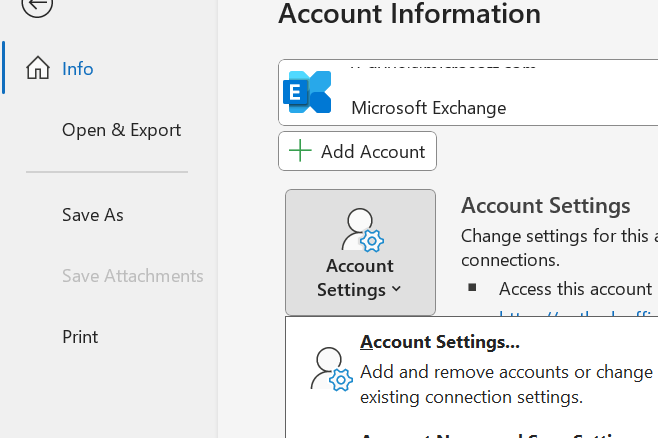
Task: Click the back arrow to exit Backstage
Action: click(x=37, y=6)
